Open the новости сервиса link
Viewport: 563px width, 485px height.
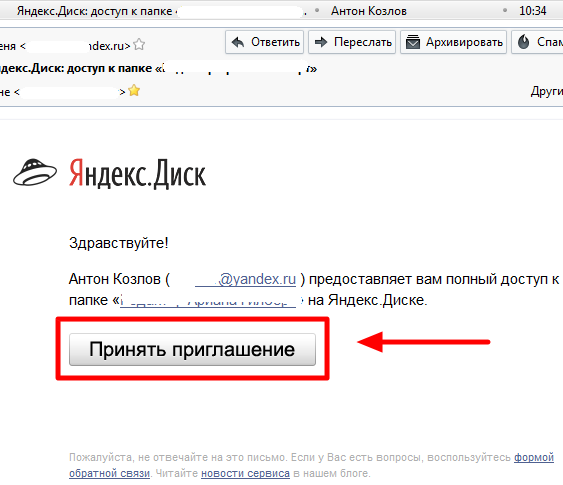point(245,474)
